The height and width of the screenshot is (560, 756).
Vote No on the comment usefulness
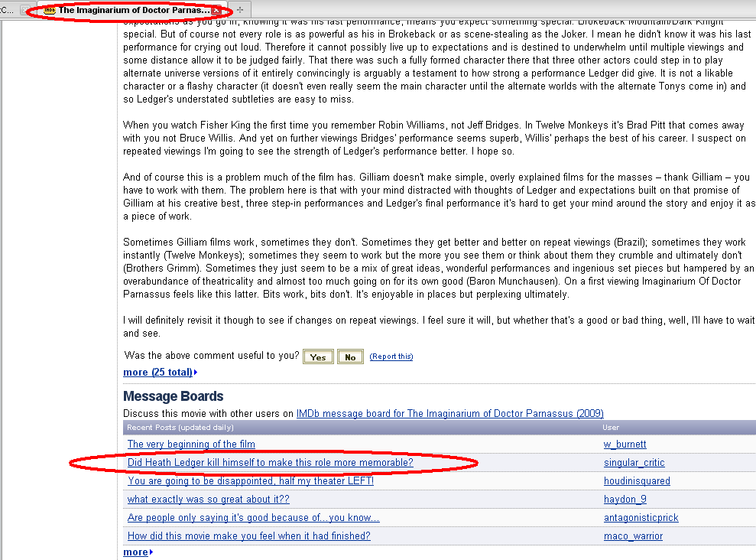click(x=350, y=357)
